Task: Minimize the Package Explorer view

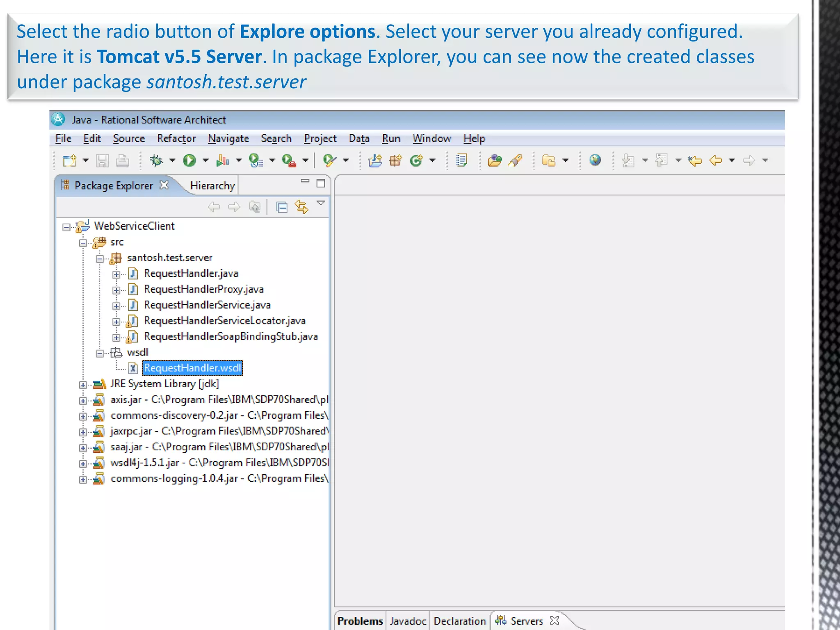Action: [x=305, y=181]
